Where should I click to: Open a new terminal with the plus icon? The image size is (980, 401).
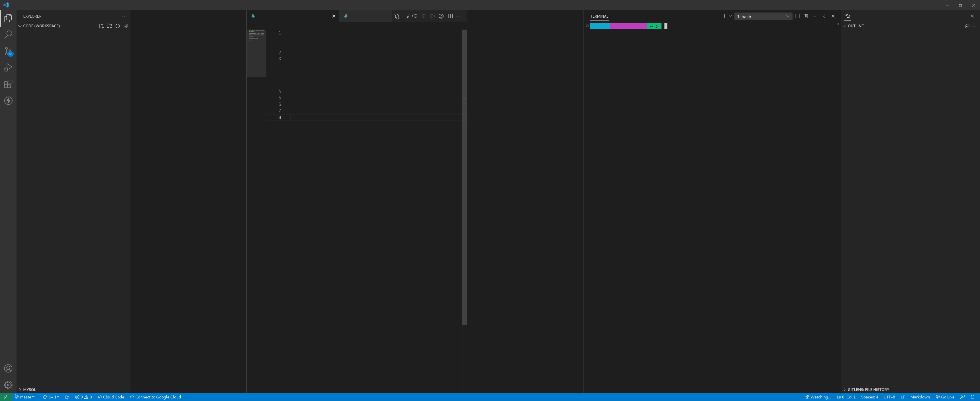[x=724, y=16]
